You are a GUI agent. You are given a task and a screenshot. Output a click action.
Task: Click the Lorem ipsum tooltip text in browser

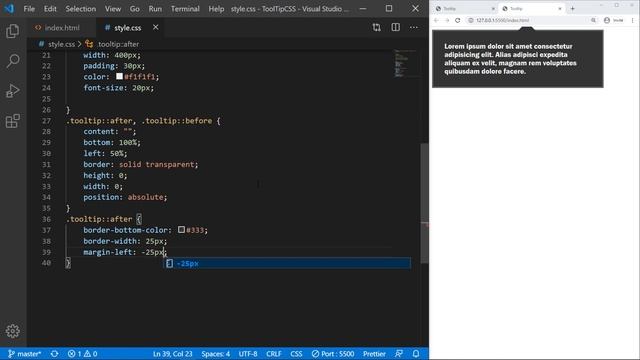(510, 59)
